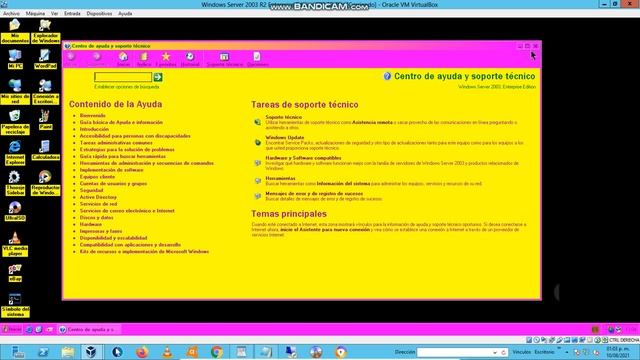
Task: Open Chrome from host taskbar
Action: tap(217, 352)
